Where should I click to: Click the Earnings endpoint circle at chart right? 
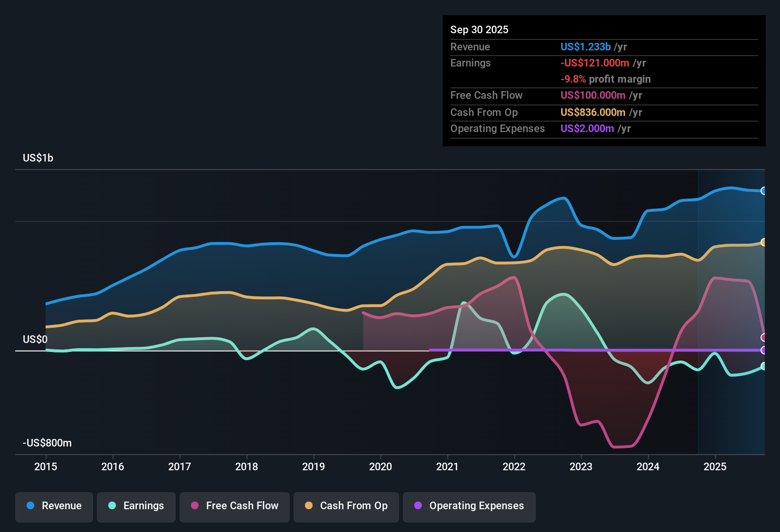coord(764,367)
